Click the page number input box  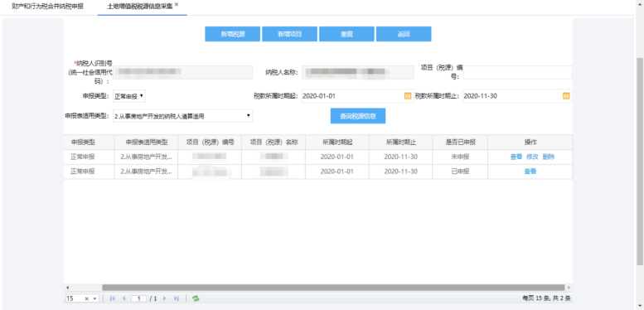click(x=138, y=298)
